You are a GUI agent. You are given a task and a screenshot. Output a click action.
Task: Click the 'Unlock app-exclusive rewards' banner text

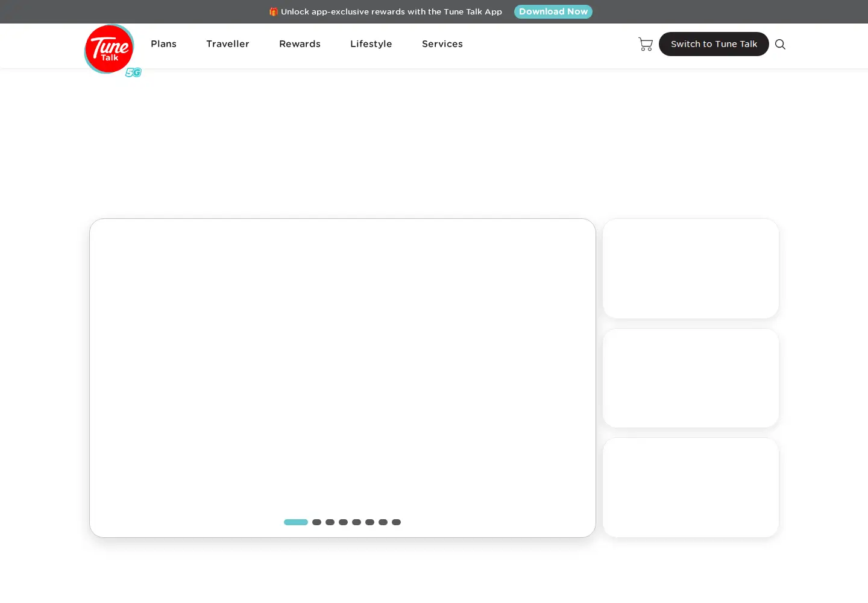pos(386,11)
